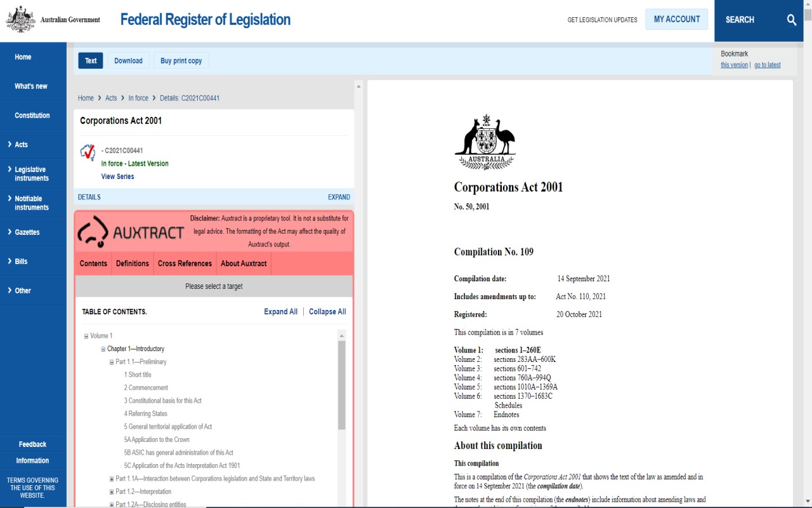812x508 pixels.
Task: Expand Part 1.2—Interpretation node
Action: [112, 492]
